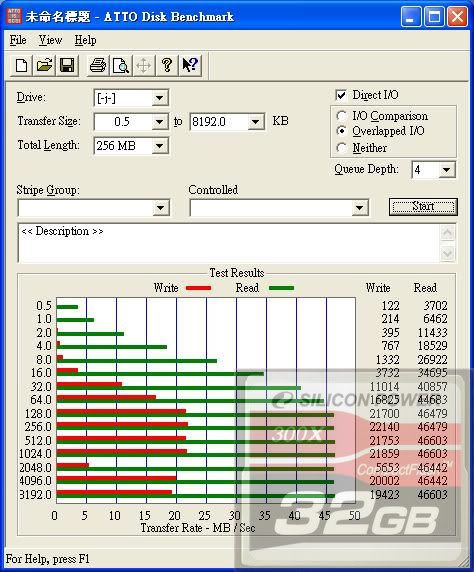Save results with the floppy disk icon
This screenshot has width=474, height=572.
click(x=67, y=66)
